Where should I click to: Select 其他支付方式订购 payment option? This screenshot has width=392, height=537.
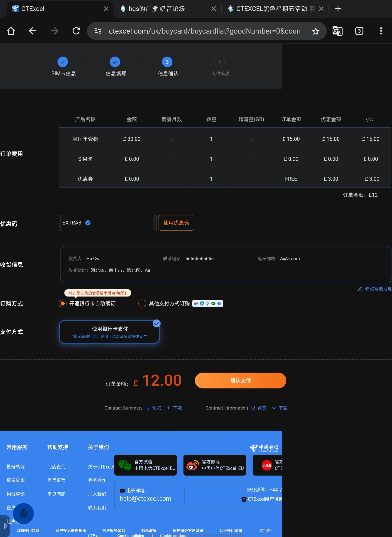pos(142,303)
